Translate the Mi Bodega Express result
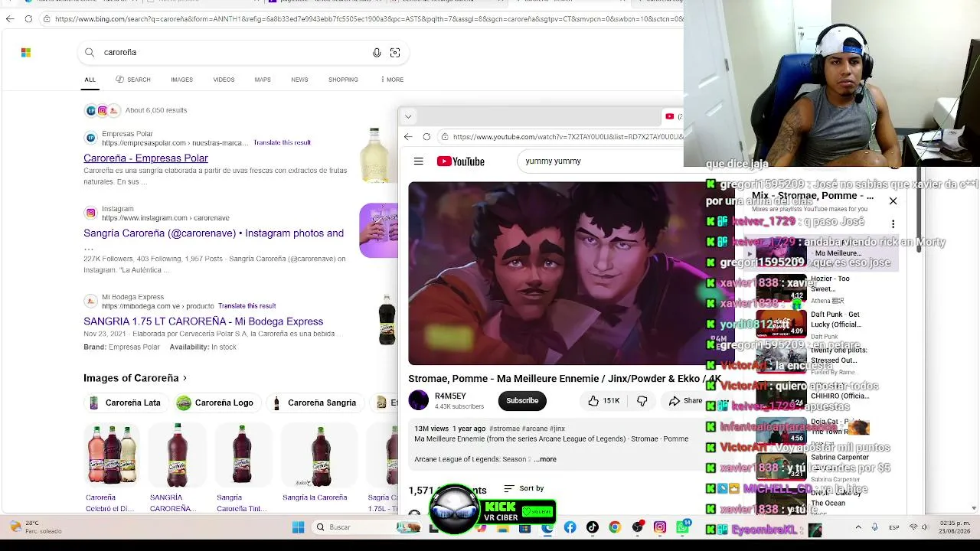 [247, 306]
